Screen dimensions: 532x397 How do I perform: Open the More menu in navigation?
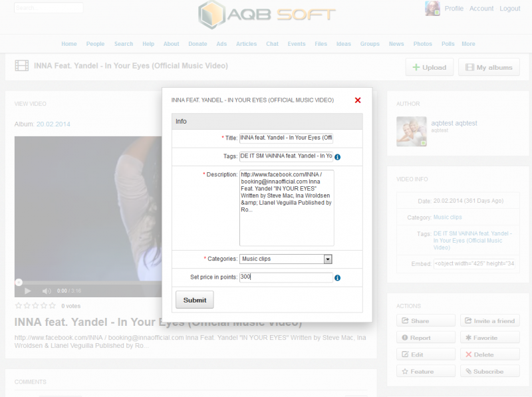[x=468, y=44]
